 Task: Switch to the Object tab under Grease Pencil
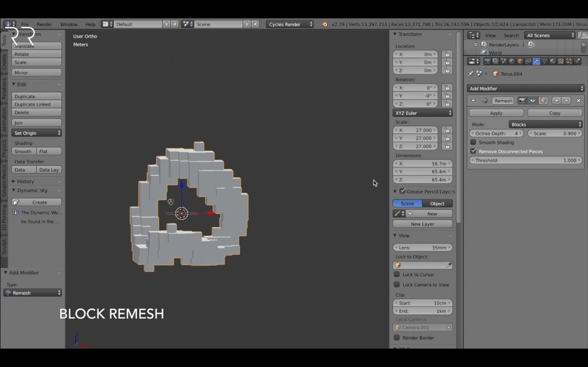[x=437, y=203]
